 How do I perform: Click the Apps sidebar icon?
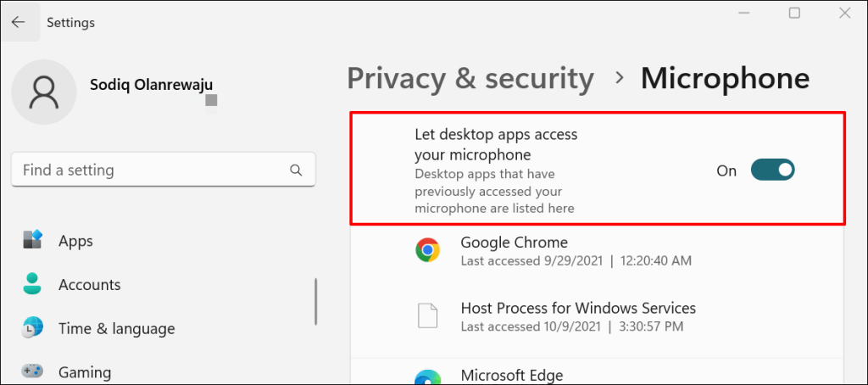click(33, 241)
